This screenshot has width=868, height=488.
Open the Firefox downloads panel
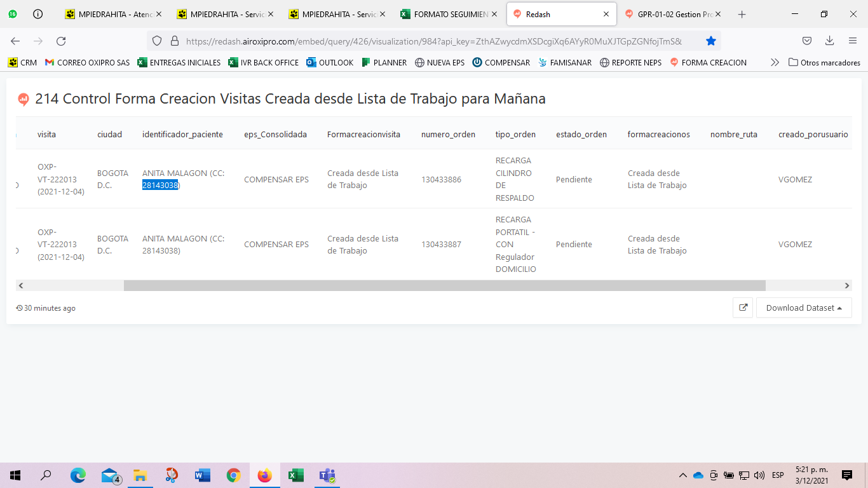(x=829, y=41)
